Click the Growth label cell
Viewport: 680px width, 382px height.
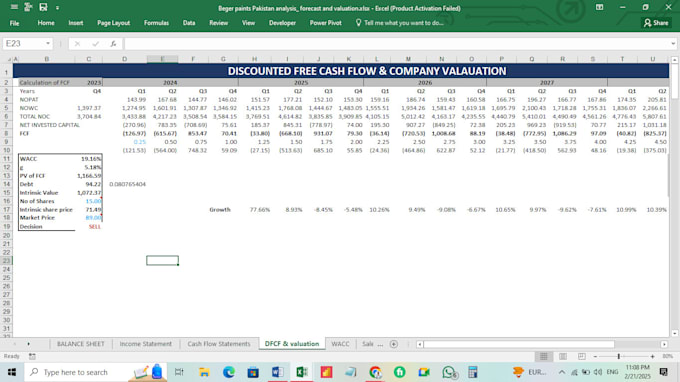tap(223, 209)
